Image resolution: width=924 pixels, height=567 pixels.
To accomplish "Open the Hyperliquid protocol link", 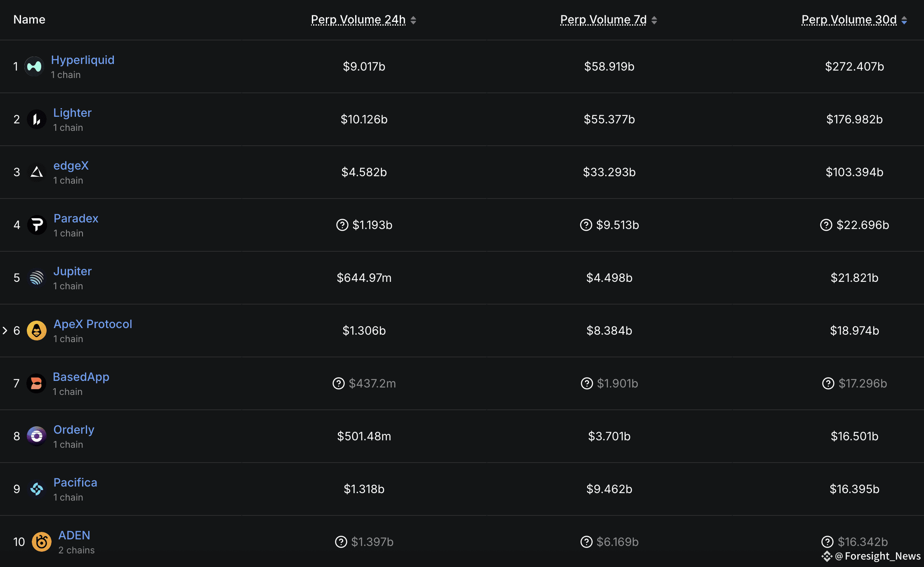I will click(82, 60).
